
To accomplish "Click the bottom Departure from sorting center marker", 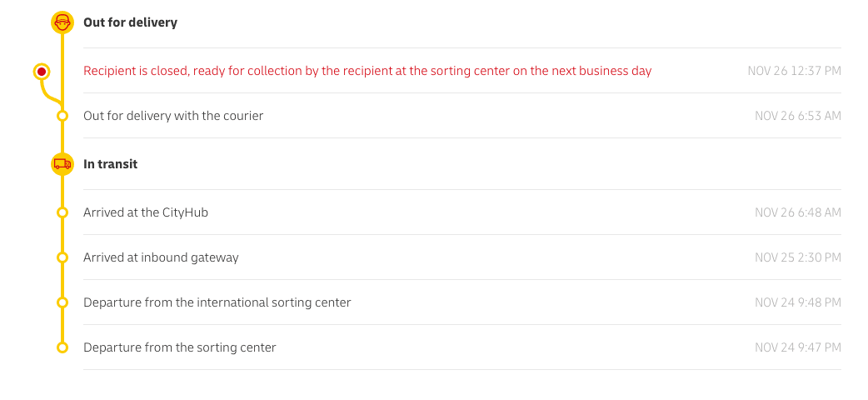I will coord(62,347).
